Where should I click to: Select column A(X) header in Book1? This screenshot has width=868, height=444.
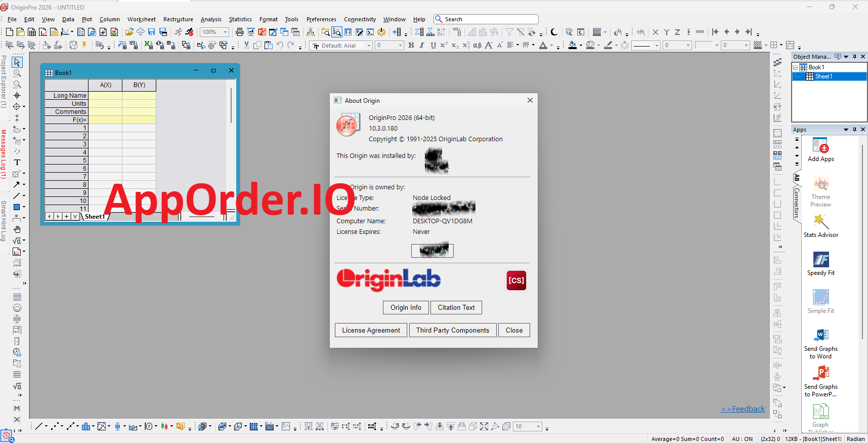[x=105, y=85]
